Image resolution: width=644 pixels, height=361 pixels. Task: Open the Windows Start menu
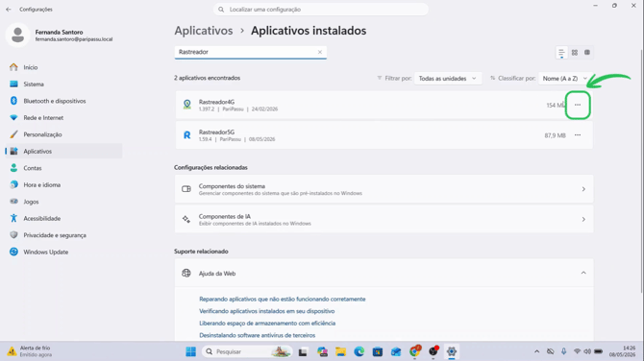(191, 351)
